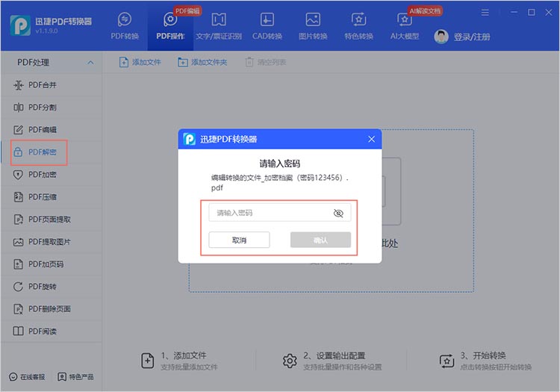
Task: Open PDF编辑 sidebar item
Action: (51, 130)
